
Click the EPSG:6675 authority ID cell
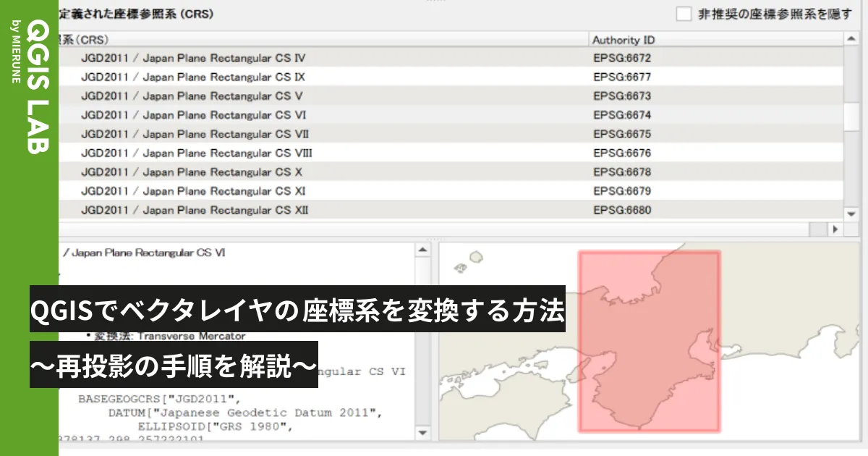(x=622, y=134)
